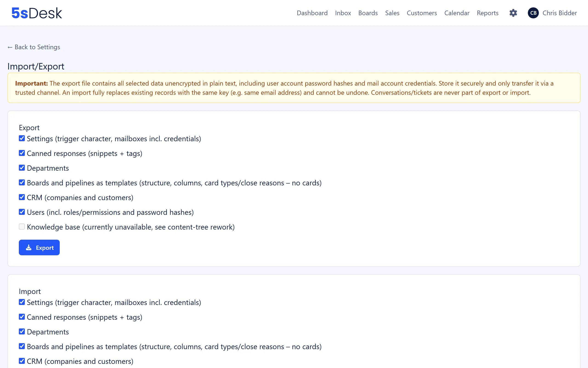The image size is (588, 368).
Task: Click the 5sDesk logo
Action: tap(37, 13)
